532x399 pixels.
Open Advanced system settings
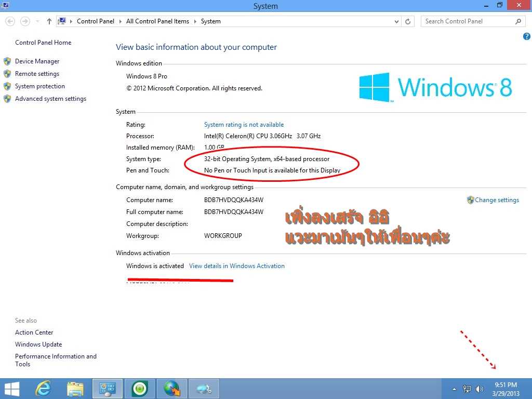click(50, 99)
